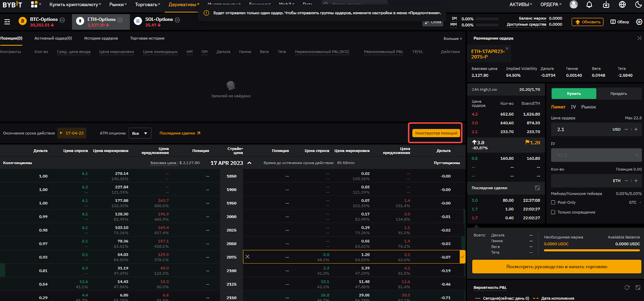Click the download app icon in header
644x301 pixels.
coord(606,5)
